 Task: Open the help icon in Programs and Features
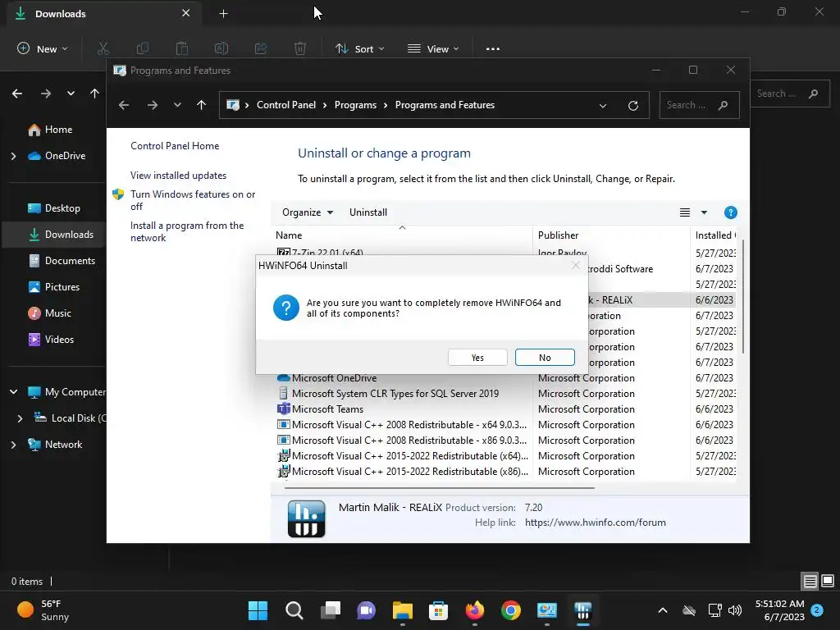pyautogui.click(x=730, y=212)
